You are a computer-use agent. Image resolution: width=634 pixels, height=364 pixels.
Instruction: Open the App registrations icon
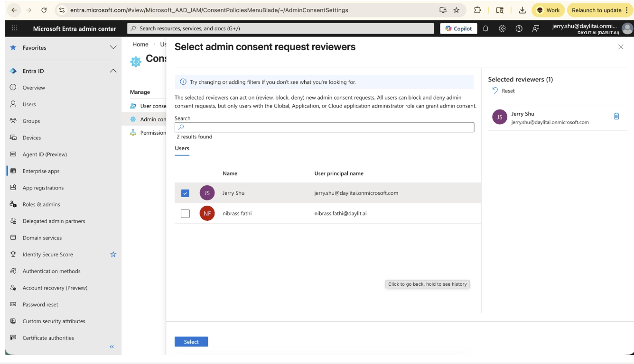[x=13, y=188]
